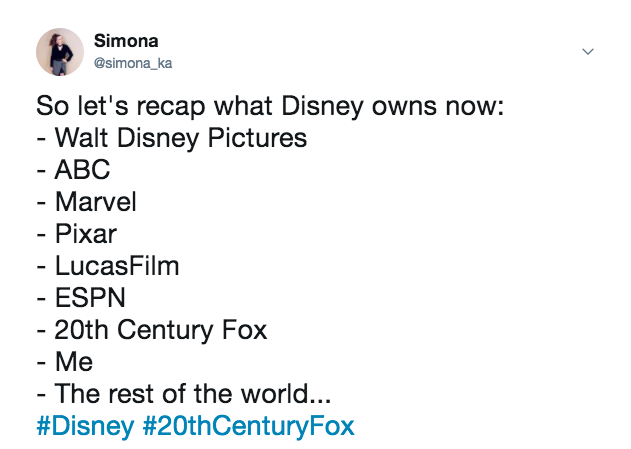This screenshot has height=449, width=631.
Task: Click the word recap in first line
Action: pyautogui.click(x=171, y=108)
